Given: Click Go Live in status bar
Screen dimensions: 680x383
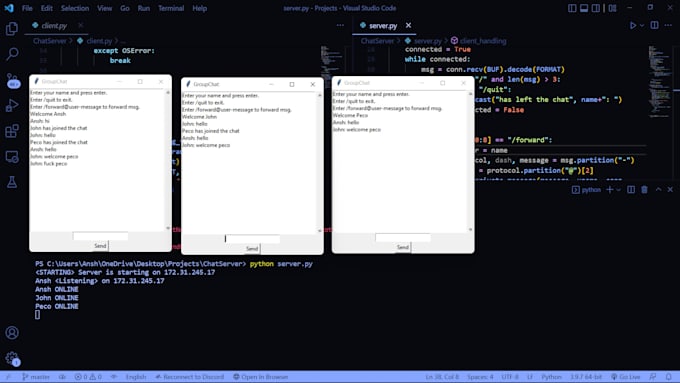Looking at the screenshot, I should (626, 376).
